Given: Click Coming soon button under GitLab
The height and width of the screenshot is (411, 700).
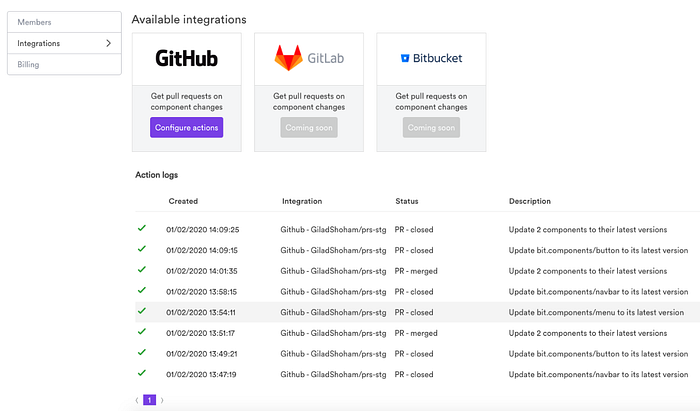Looking at the screenshot, I should [309, 128].
